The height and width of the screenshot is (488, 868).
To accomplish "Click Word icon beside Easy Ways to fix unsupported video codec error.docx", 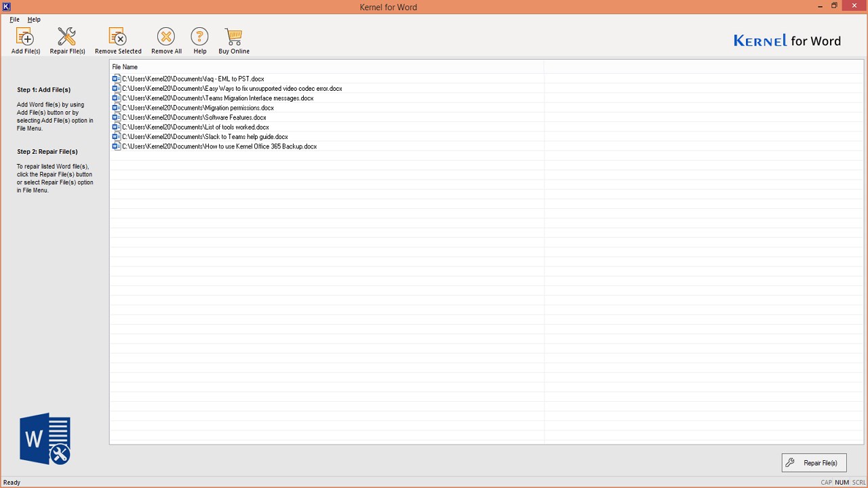I will click(116, 88).
